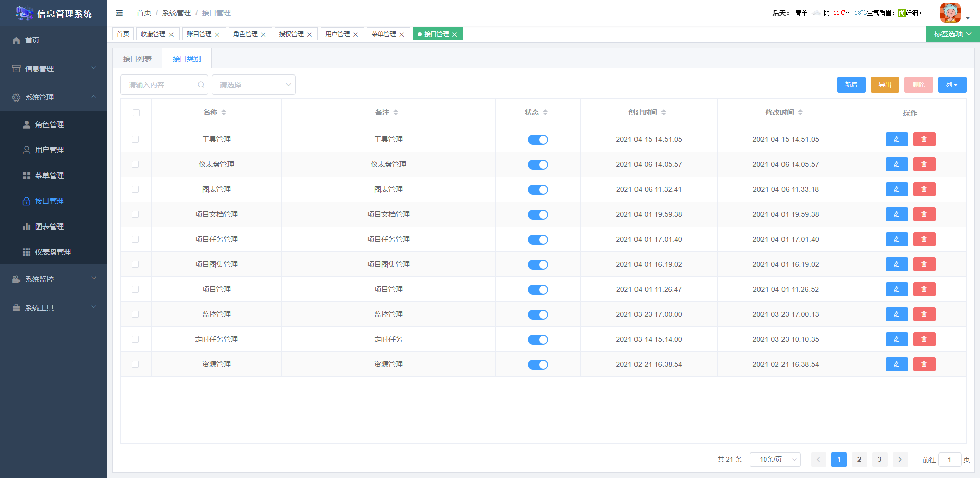980x478 pixels.
Task: Delete the 项目图集管理 row
Action: (924, 264)
